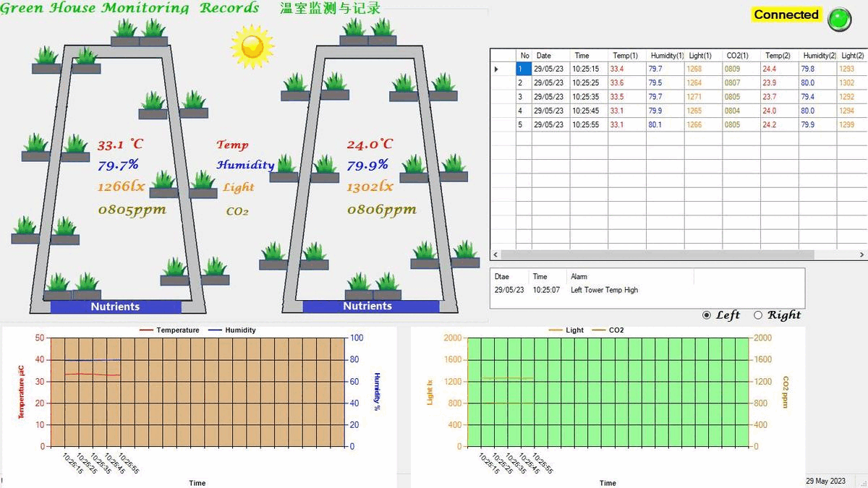This screenshot has width=868, height=488.
Task: Click the green connection status LED
Action: [839, 19]
